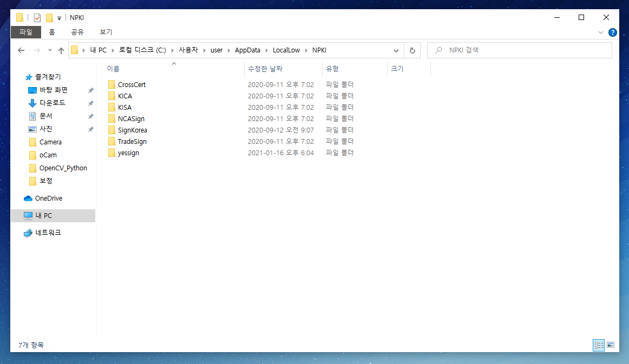Open 문서 in quick access
The image size is (629, 364).
click(45, 116)
